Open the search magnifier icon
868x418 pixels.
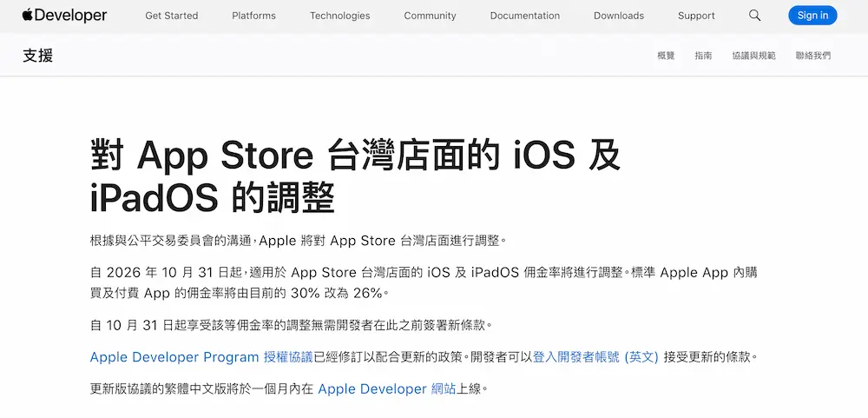[754, 16]
